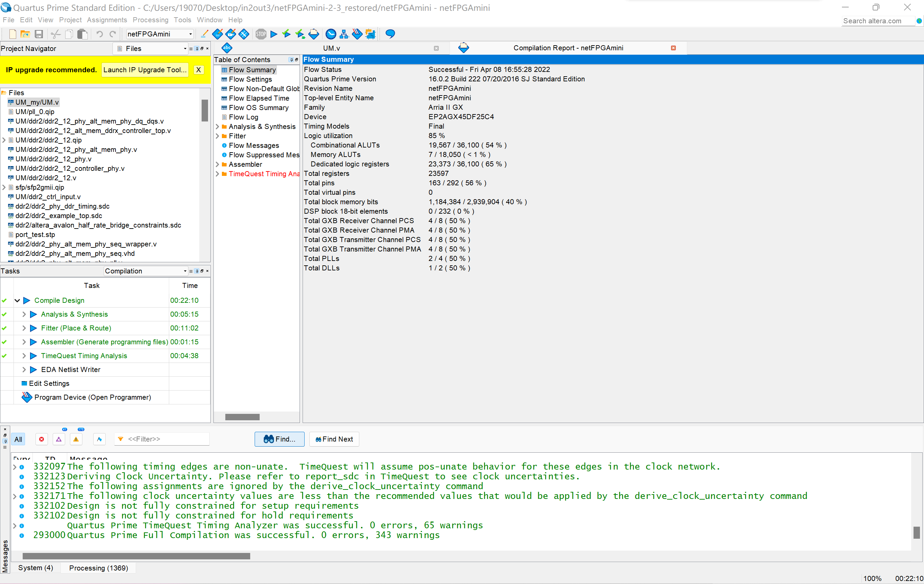Click Find Next in Messages panel
Image resolution: width=924 pixels, height=584 pixels.
(334, 439)
